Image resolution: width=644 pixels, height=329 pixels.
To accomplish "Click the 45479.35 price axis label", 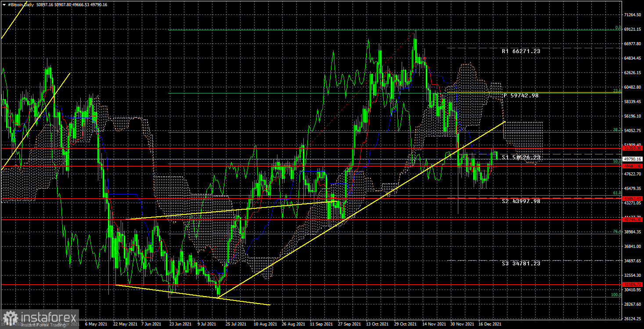I will (x=633, y=188).
